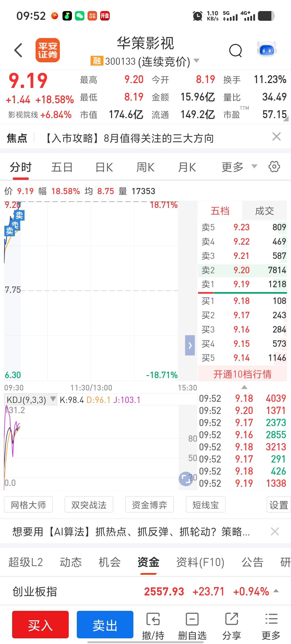Open the AI算法 strategy promo text
Image resolution: width=291 pixels, height=644 pixels.
tap(131, 532)
